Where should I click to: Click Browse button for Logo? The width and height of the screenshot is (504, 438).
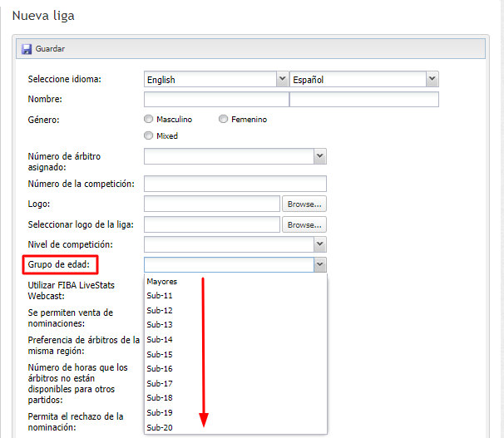[x=304, y=204]
